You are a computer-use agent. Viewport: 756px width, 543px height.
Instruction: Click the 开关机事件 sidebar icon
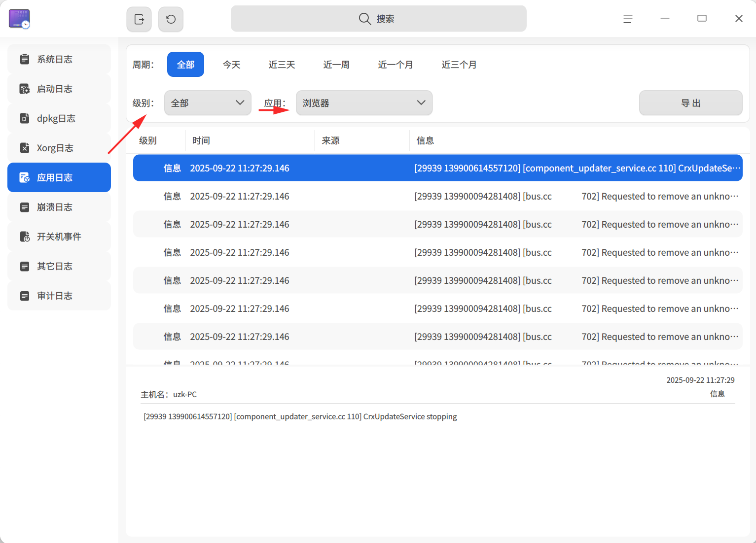(x=24, y=237)
